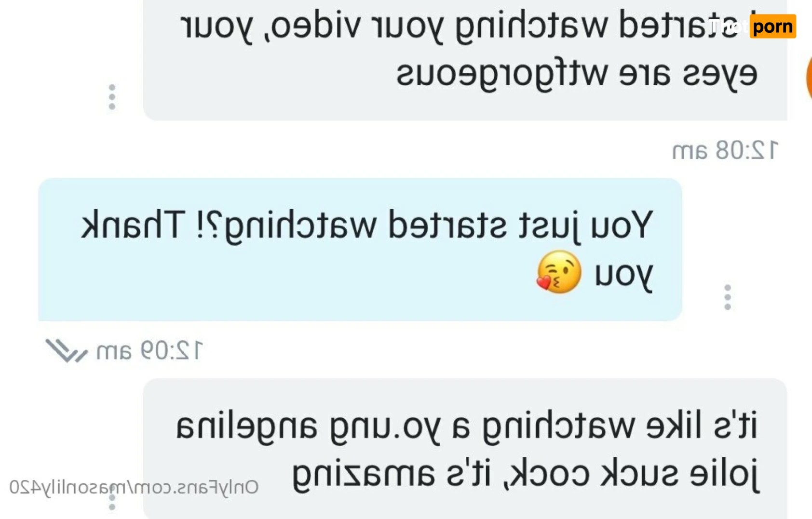Open three-dot menu beside the bottom gray message

click(112, 498)
